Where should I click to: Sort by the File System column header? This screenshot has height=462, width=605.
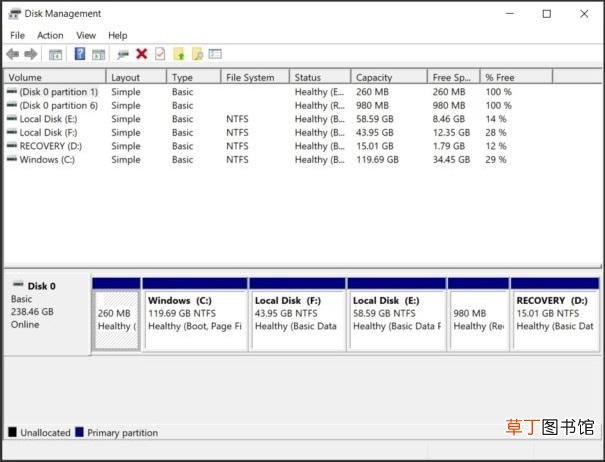pyautogui.click(x=255, y=77)
